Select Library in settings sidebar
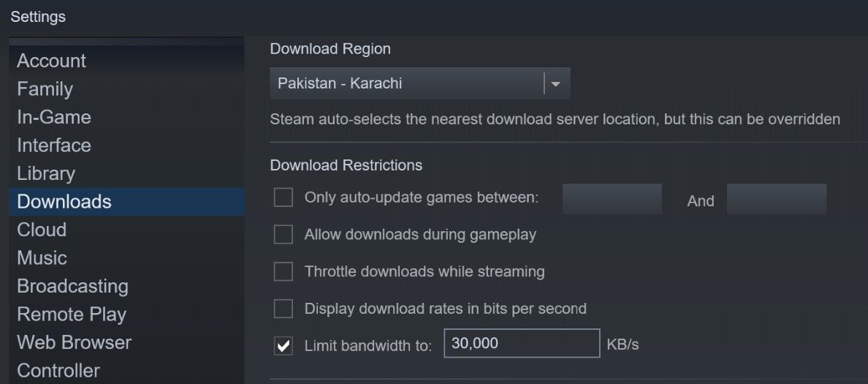Image resolution: width=868 pixels, height=384 pixels. click(45, 173)
